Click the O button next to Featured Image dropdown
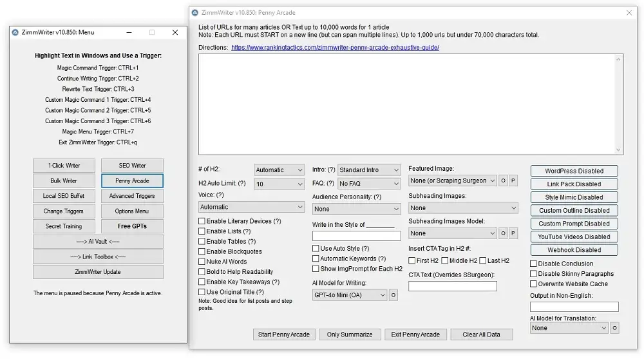 pos(504,180)
